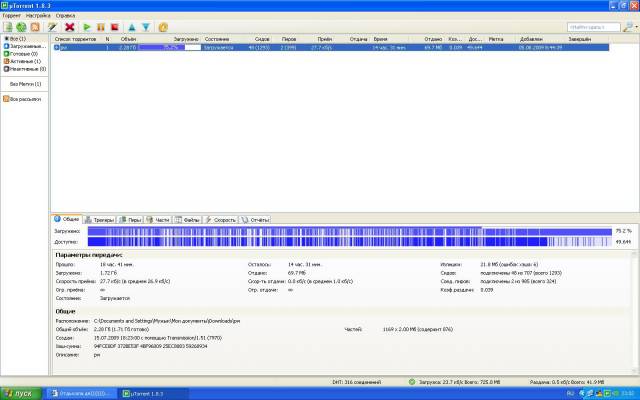Click the hash sum value text
This screenshot has height=400, width=640.
150,346
